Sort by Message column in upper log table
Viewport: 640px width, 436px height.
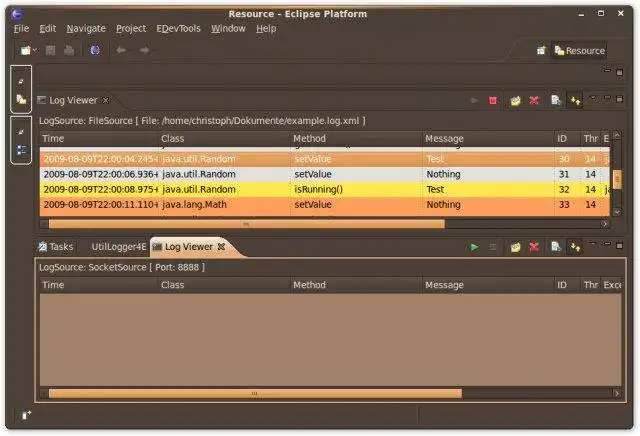[x=488, y=139]
